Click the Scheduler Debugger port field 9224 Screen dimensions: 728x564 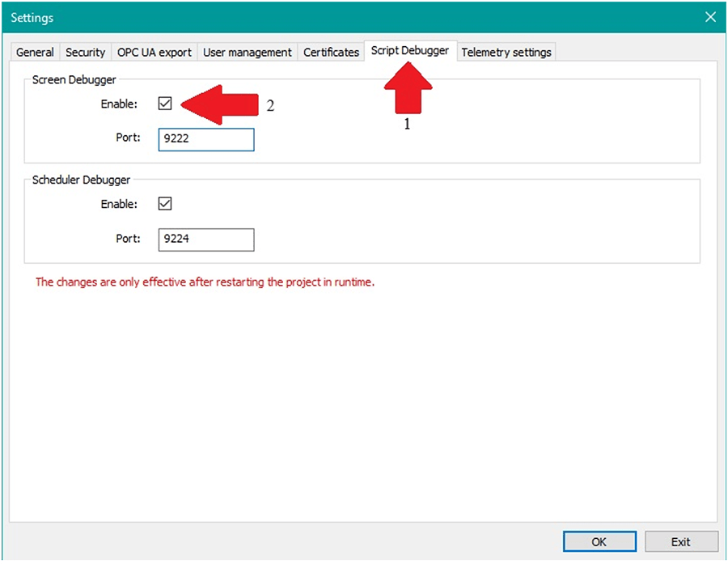coord(206,240)
